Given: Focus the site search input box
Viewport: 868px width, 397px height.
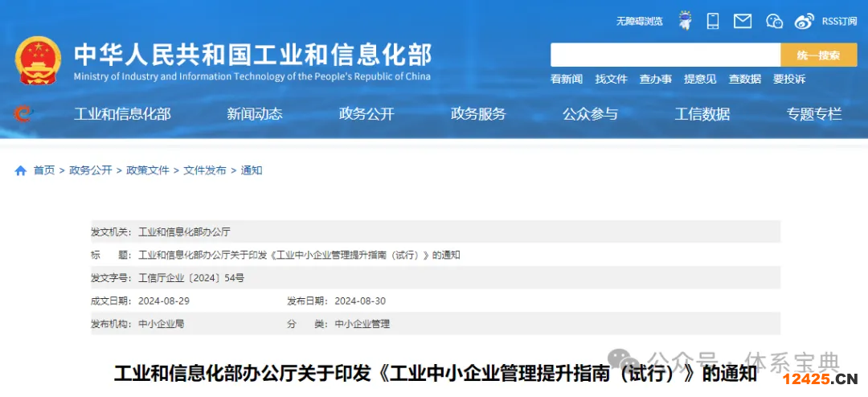Looking at the screenshot, I should pos(665,55).
